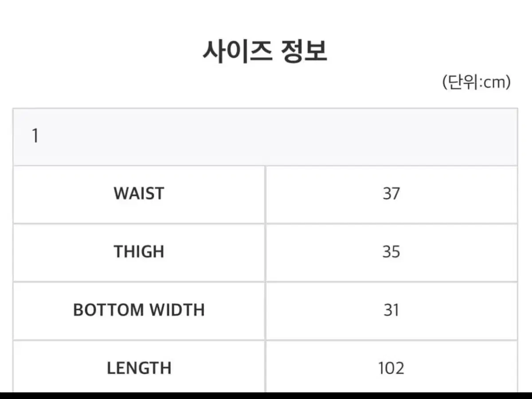This screenshot has height=399, width=532.
Task: Click the thigh value 35
Action: click(x=391, y=252)
